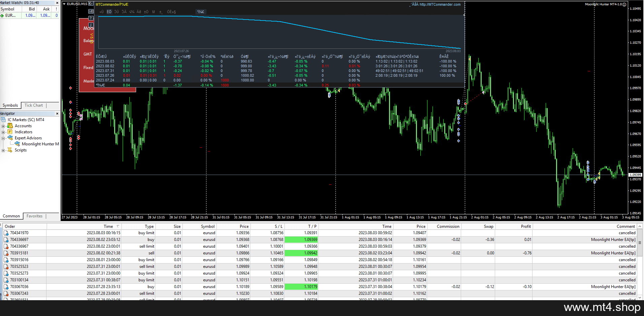This screenshot has width=644, height=316.
Task: Click order icon for order 704336967
Action: point(6,246)
